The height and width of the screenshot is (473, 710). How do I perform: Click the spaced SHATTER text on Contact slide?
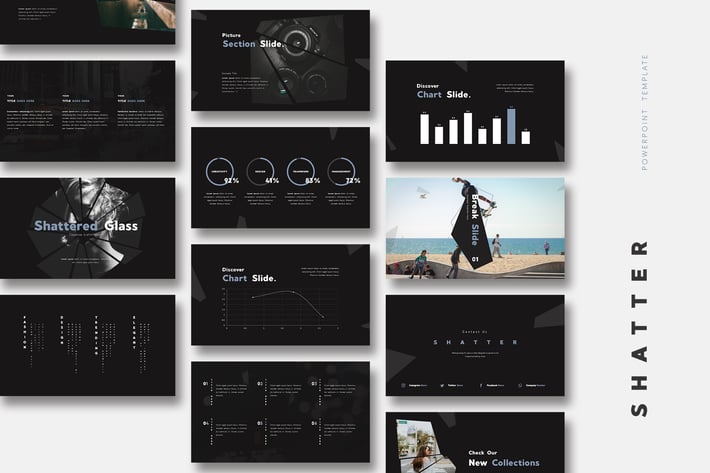475,342
